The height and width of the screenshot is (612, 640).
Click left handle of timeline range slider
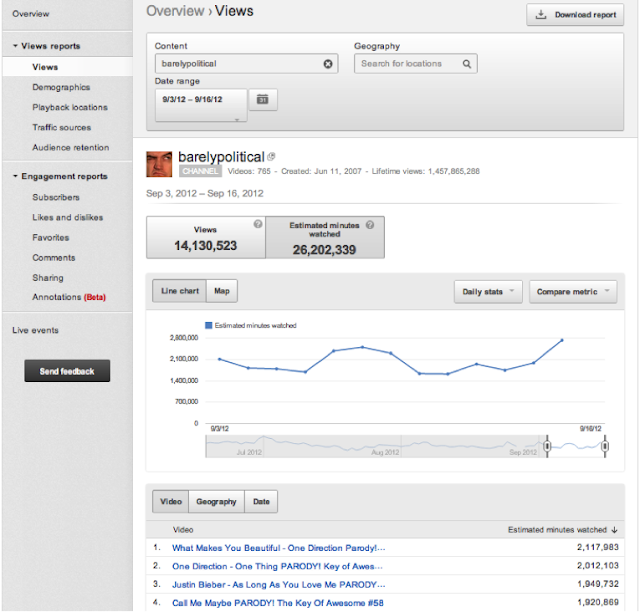pyautogui.click(x=547, y=446)
